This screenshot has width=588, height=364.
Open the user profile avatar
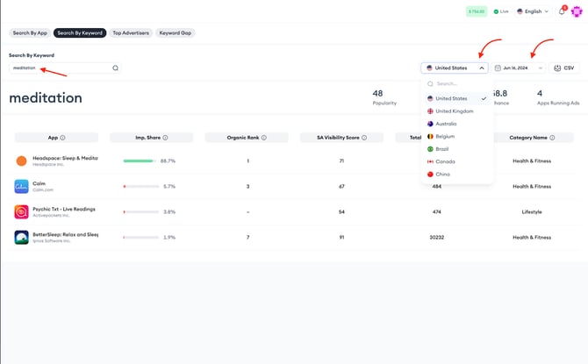(x=577, y=11)
